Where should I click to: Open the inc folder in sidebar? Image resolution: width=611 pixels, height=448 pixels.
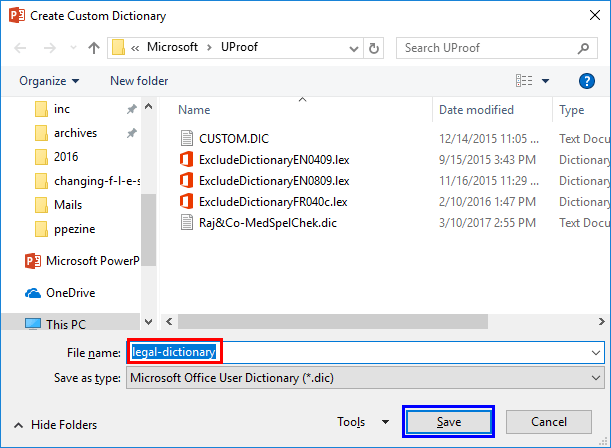coord(62,109)
